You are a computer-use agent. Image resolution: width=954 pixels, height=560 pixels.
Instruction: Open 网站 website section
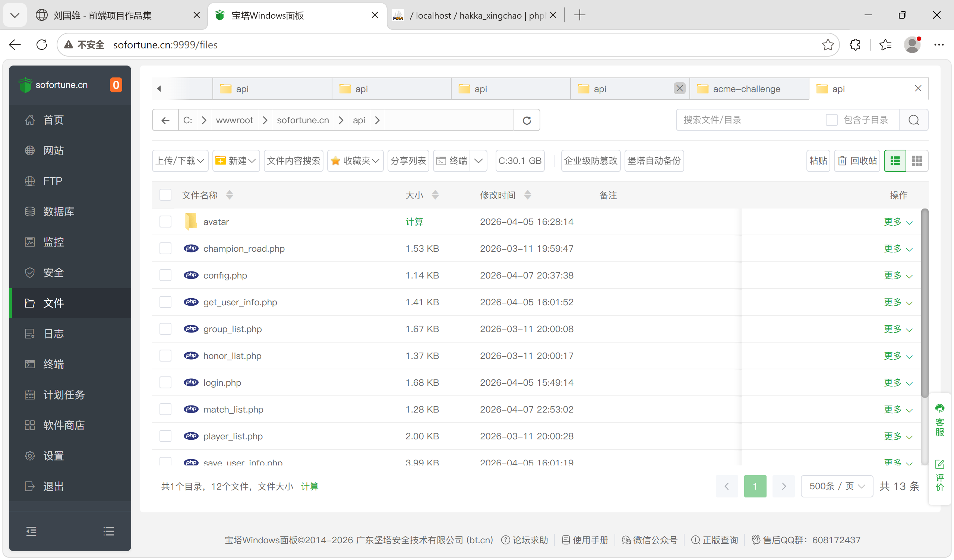pos(70,150)
